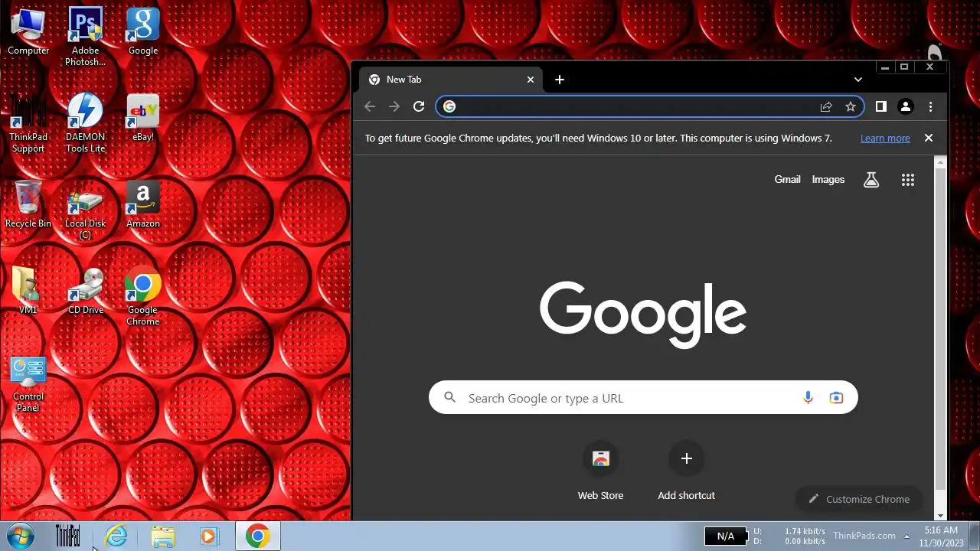The image size is (980, 551).
Task: Open the ThinkPad taskbar item
Action: pyautogui.click(x=68, y=536)
